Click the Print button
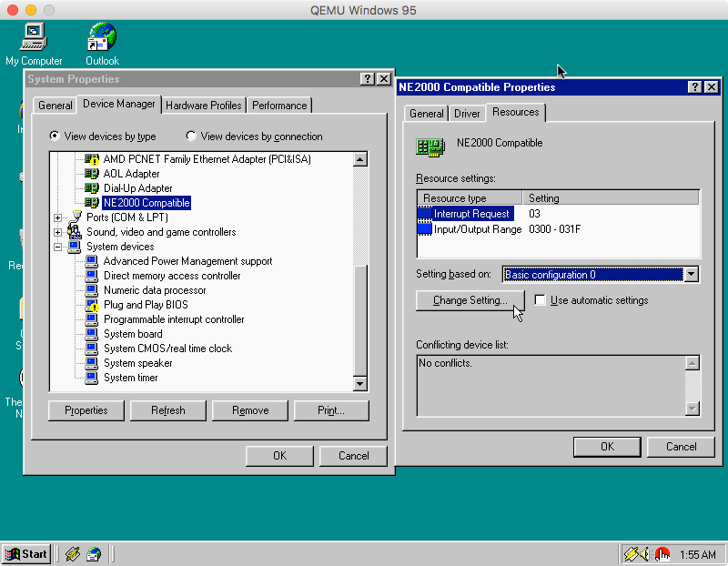Viewport: 728px width, 566px height. [x=331, y=410]
